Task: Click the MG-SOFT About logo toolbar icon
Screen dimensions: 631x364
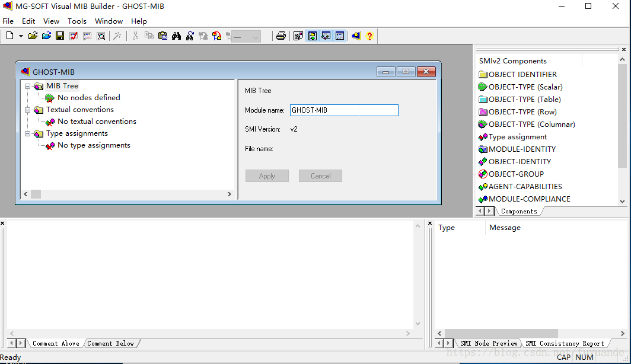Action: pyautogui.click(x=356, y=36)
